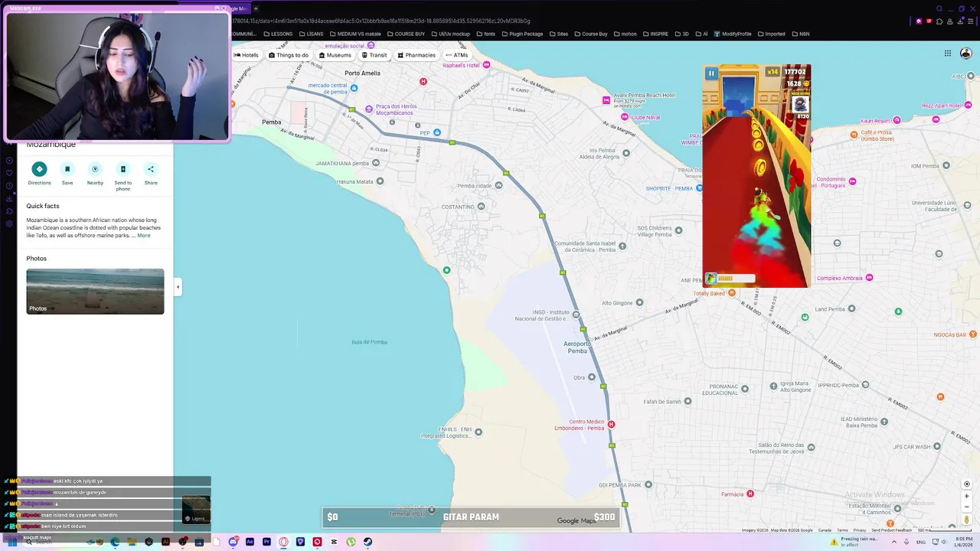Viewport: 980px width, 551px height.
Task: Click Send Product Feedback link
Action: [892, 530]
